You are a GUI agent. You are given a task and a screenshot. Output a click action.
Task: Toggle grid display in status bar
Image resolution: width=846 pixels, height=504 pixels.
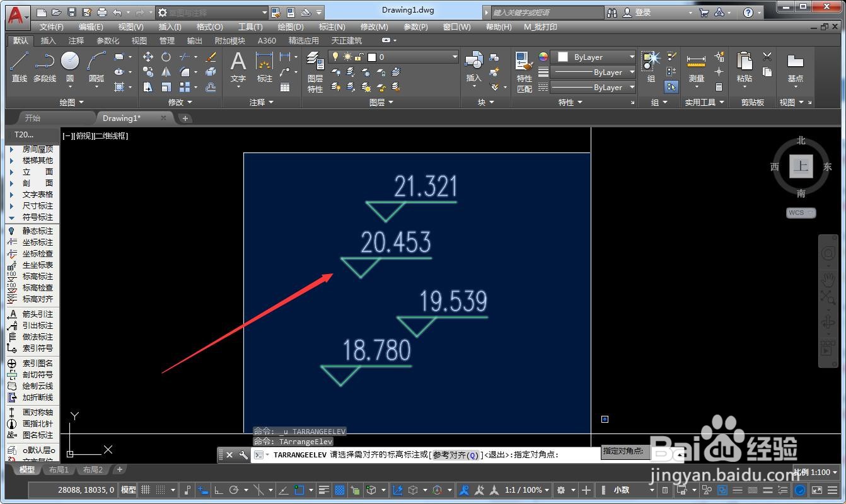click(x=145, y=490)
